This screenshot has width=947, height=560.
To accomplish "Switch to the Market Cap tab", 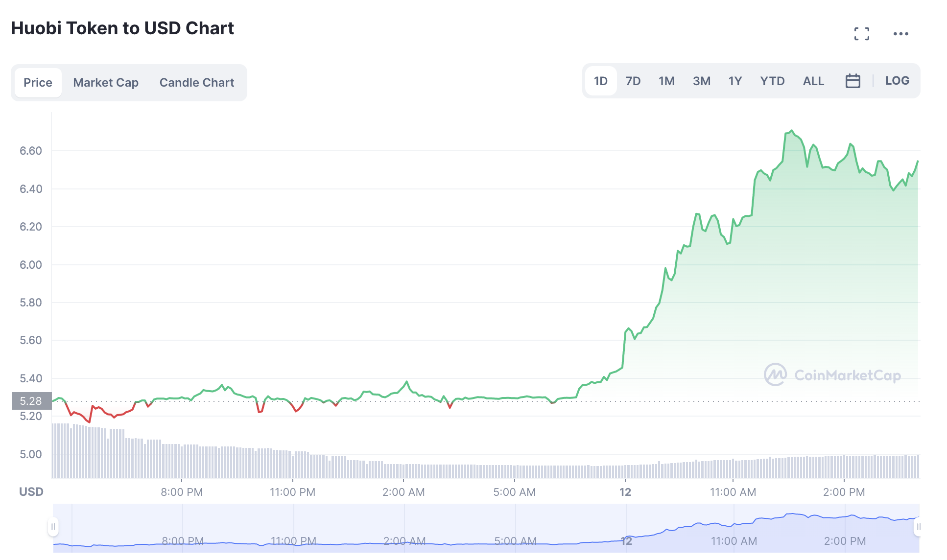I will (x=106, y=83).
